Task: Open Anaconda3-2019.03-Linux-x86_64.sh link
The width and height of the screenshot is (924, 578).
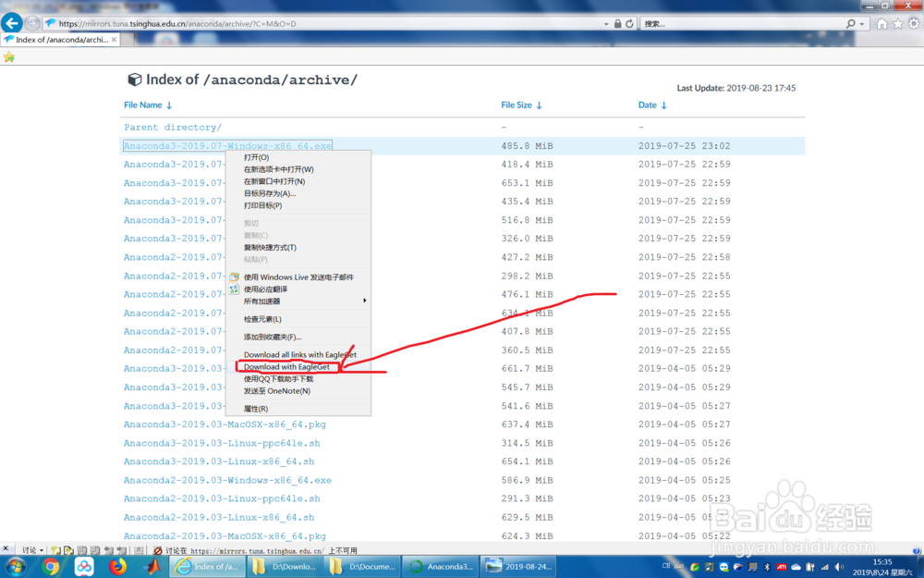Action: (x=219, y=461)
